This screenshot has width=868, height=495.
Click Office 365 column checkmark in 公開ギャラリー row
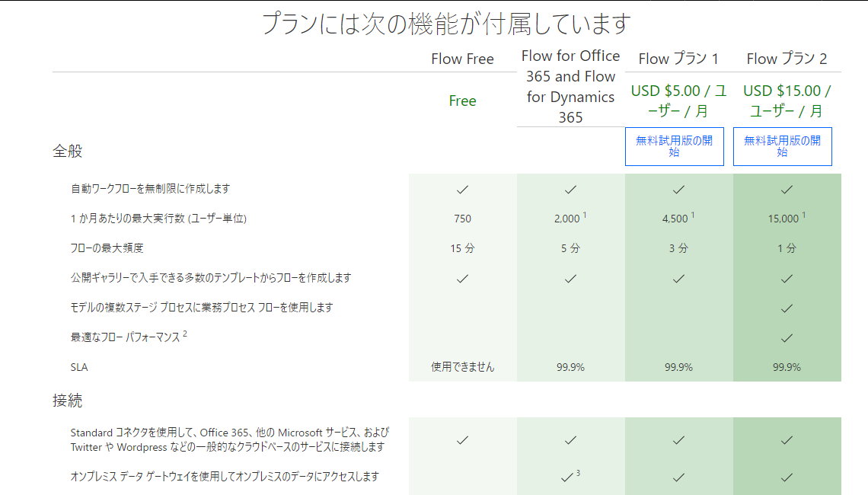click(570, 279)
